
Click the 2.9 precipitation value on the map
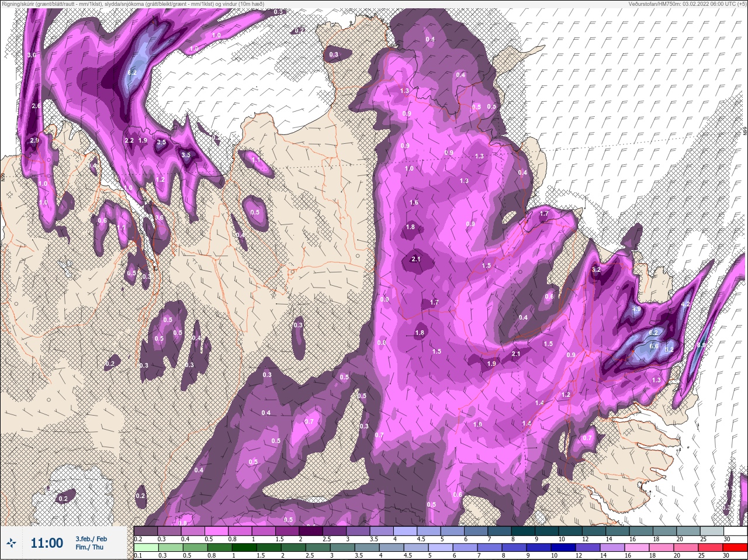point(34,140)
